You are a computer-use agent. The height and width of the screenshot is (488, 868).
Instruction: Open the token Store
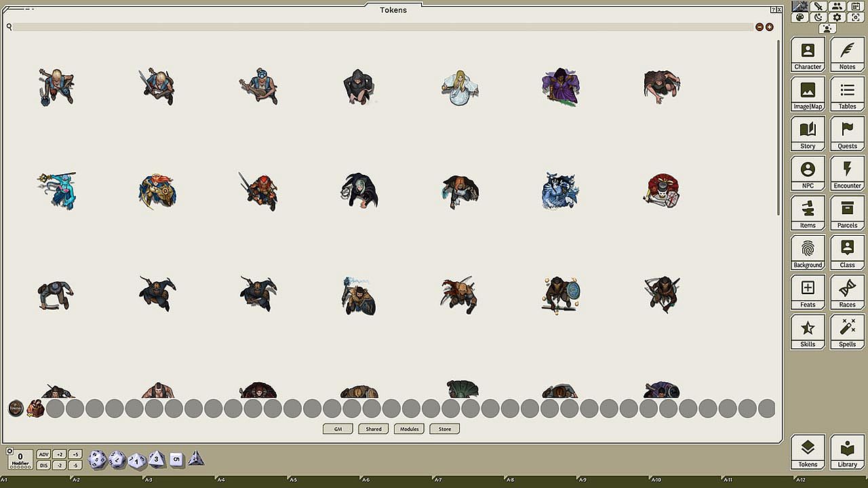[445, 429]
